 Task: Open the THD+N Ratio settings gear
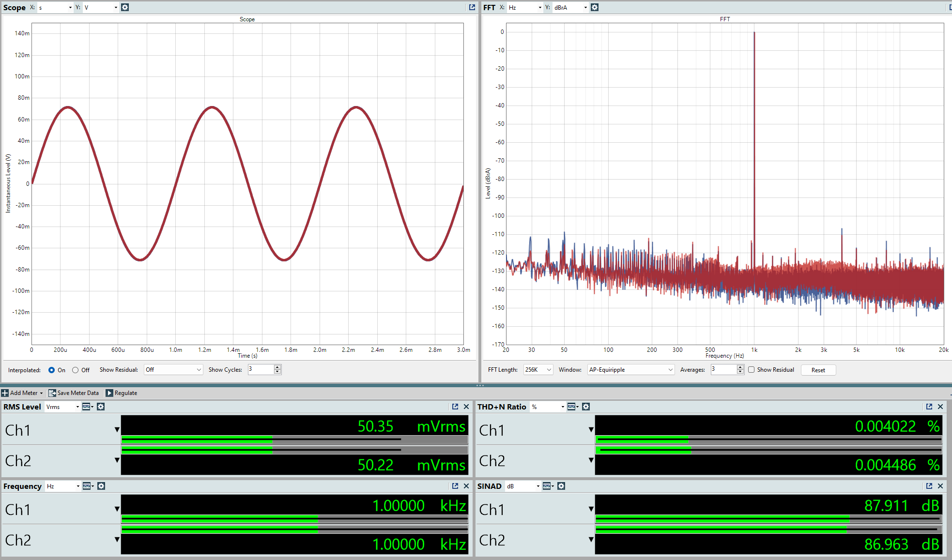click(586, 407)
